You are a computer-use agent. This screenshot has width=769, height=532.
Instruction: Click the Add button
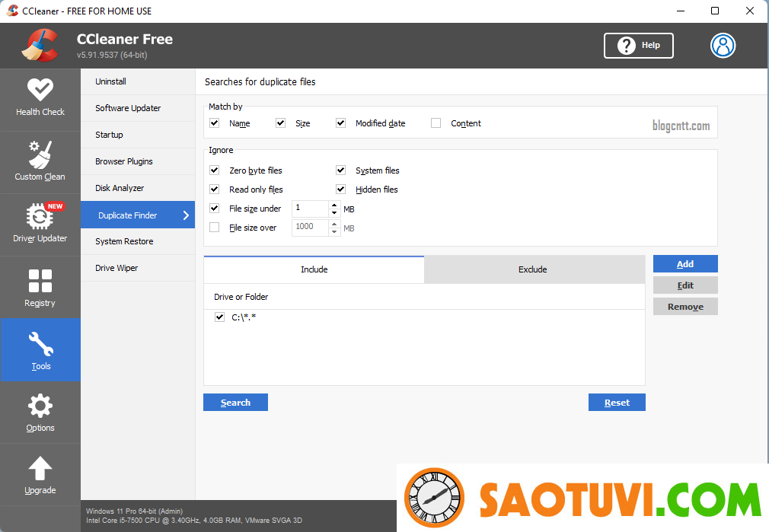[685, 264]
